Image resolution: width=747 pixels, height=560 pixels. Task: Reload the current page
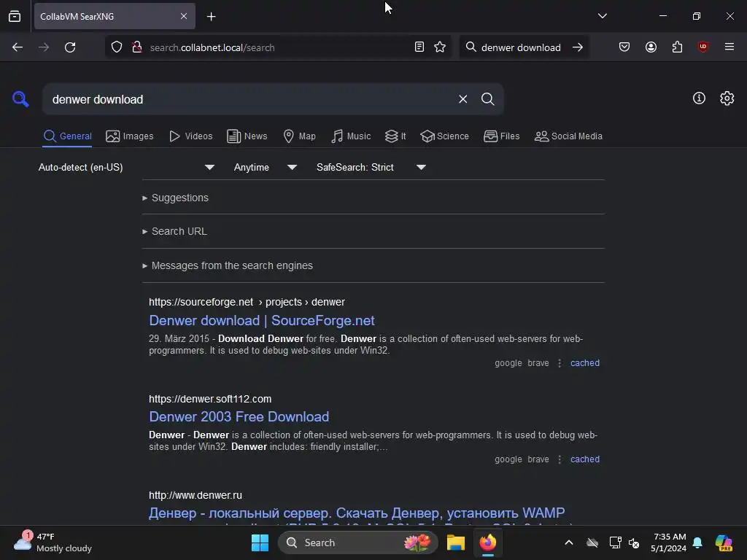tap(70, 47)
